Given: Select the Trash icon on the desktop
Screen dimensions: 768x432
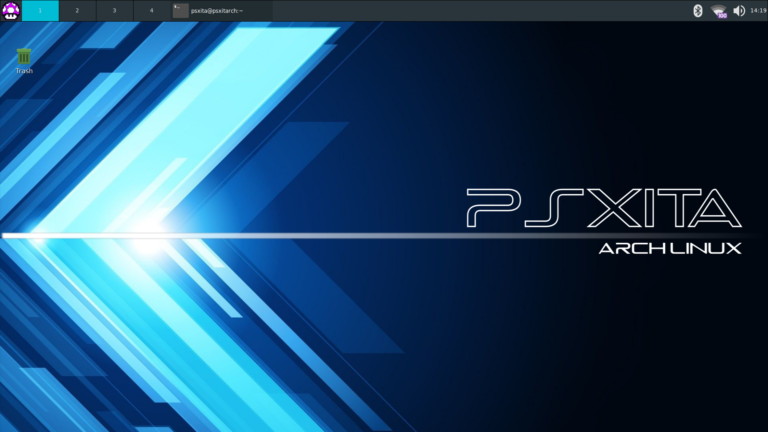Looking at the screenshot, I should pos(24,56).
